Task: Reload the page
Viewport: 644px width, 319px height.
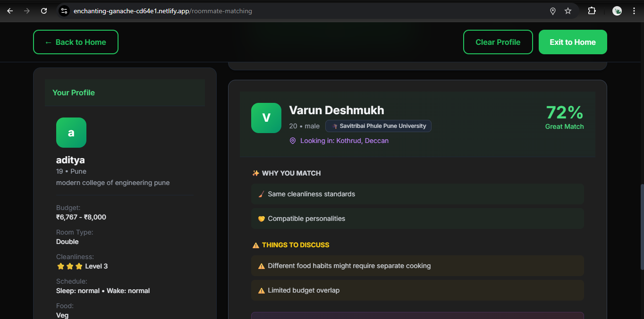Action: (x=44, y=11)
